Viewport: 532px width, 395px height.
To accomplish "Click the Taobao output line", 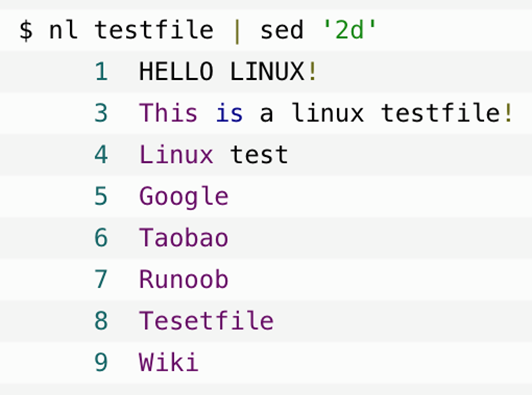I will pyautogui.click(x=184, y=238).
